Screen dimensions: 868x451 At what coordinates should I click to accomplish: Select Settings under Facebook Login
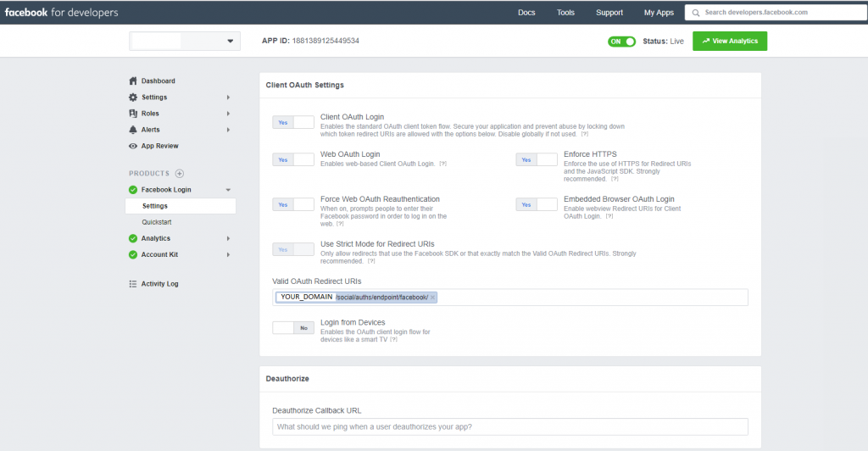[x=181, y=206]
